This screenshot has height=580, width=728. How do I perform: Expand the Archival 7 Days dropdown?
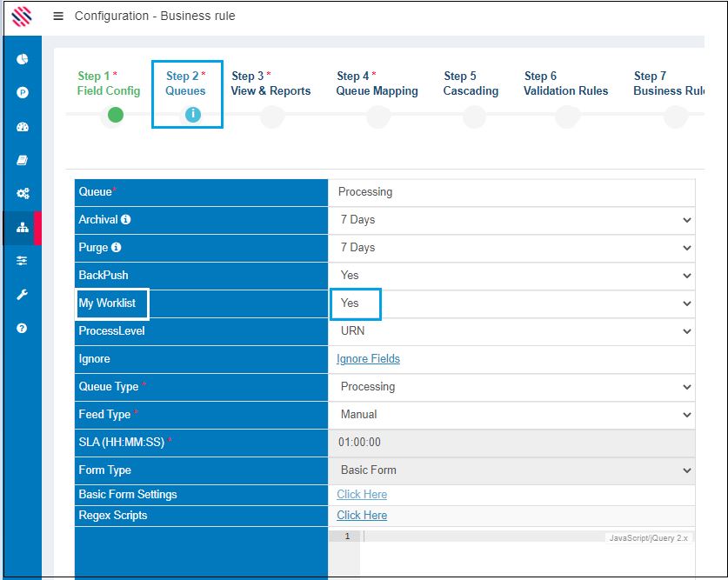[x=511, y=220]
